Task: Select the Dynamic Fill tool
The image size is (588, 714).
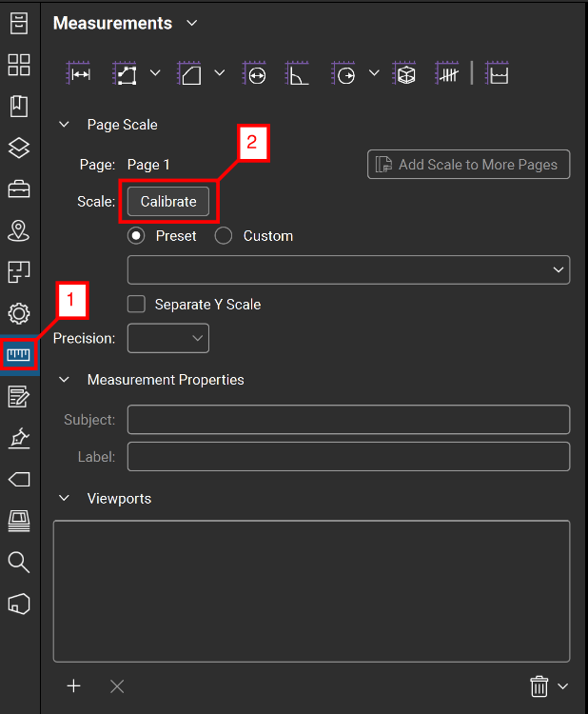Action: point(497,73)
